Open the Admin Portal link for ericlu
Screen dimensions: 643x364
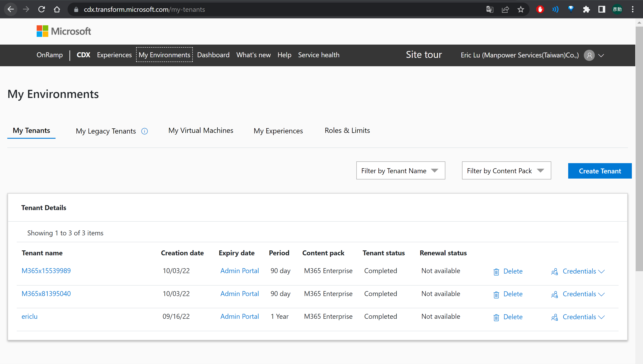pos(239,316)
